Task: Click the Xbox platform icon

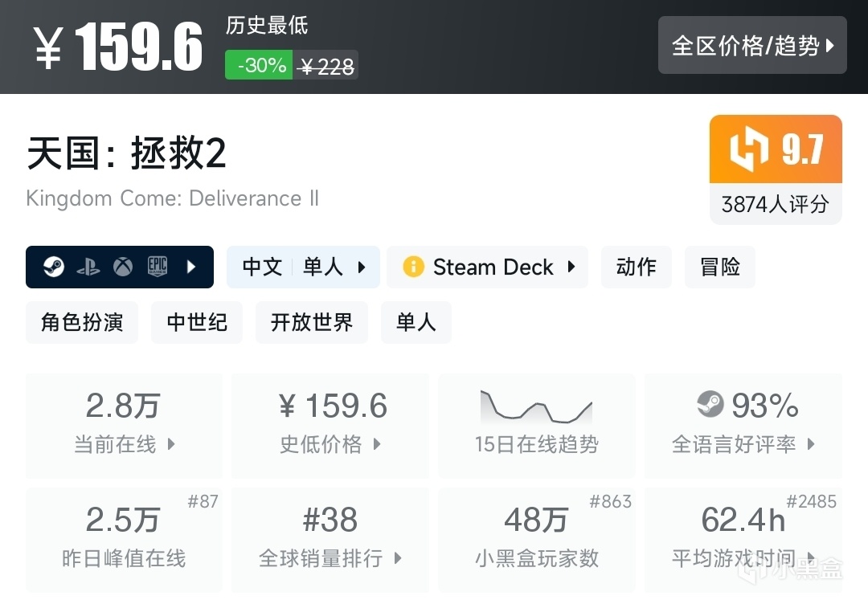Action: [123, 267]
